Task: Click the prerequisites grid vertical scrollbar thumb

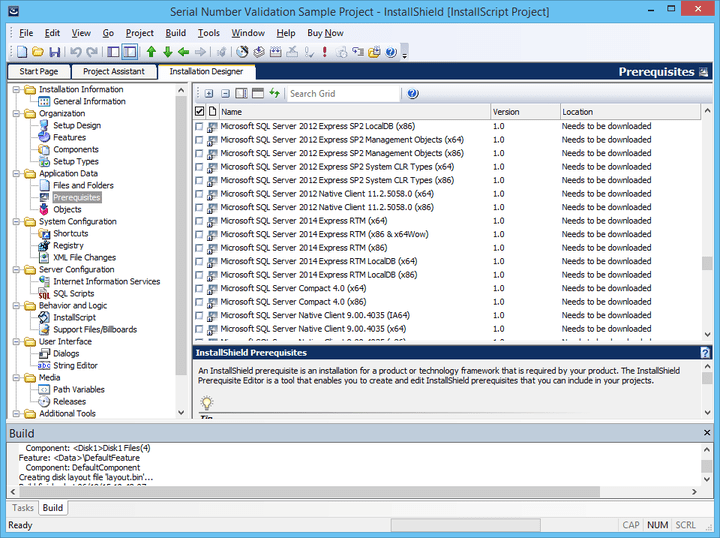Action: [x=707, y=263]
